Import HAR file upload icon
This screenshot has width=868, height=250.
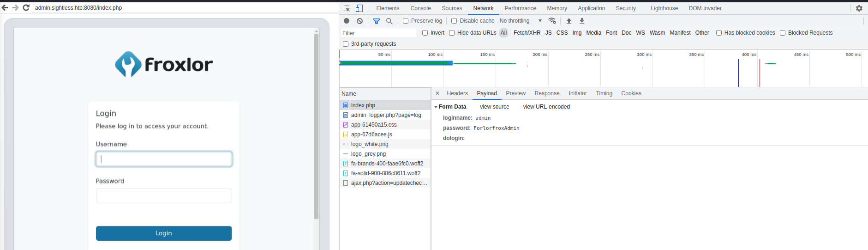tap(569, 21)
